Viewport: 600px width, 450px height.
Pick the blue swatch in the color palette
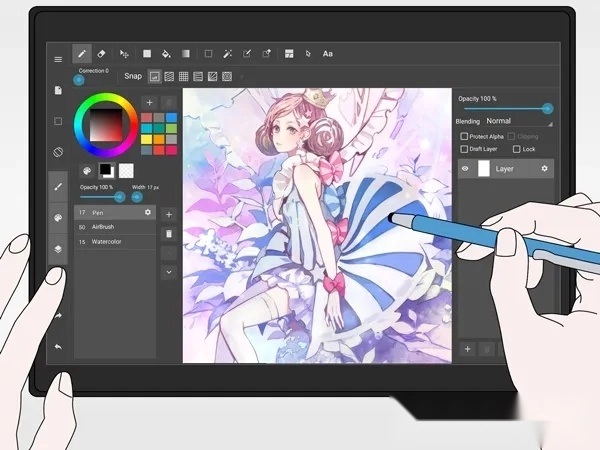click(x=172, y=117)
